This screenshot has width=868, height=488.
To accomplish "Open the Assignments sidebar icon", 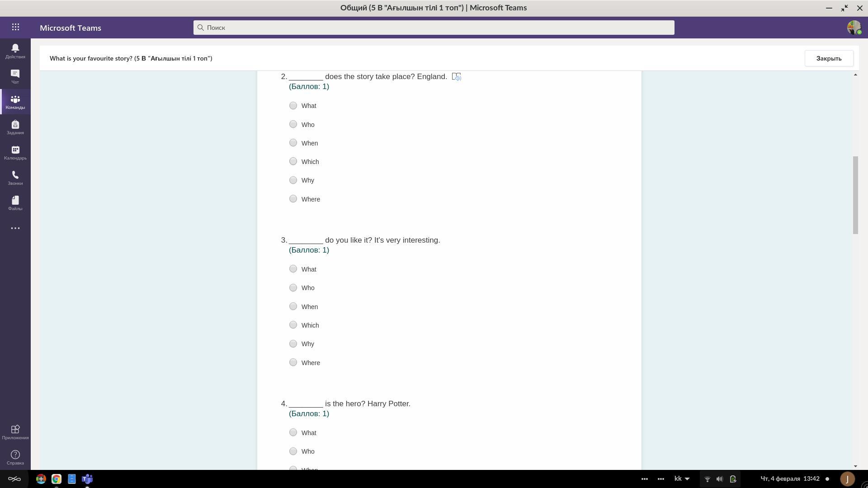I will pos(15,127).
